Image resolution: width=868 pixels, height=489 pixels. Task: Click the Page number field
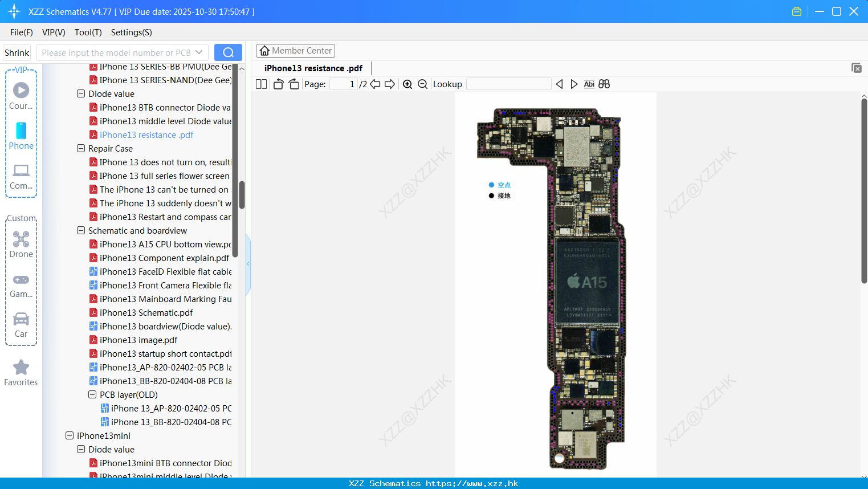click(344, 84)
